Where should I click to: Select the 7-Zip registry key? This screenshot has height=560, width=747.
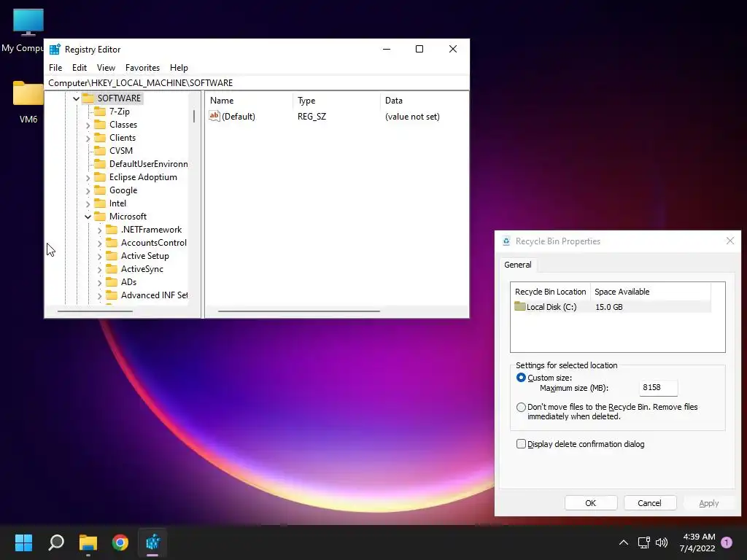tap(119, 112)
